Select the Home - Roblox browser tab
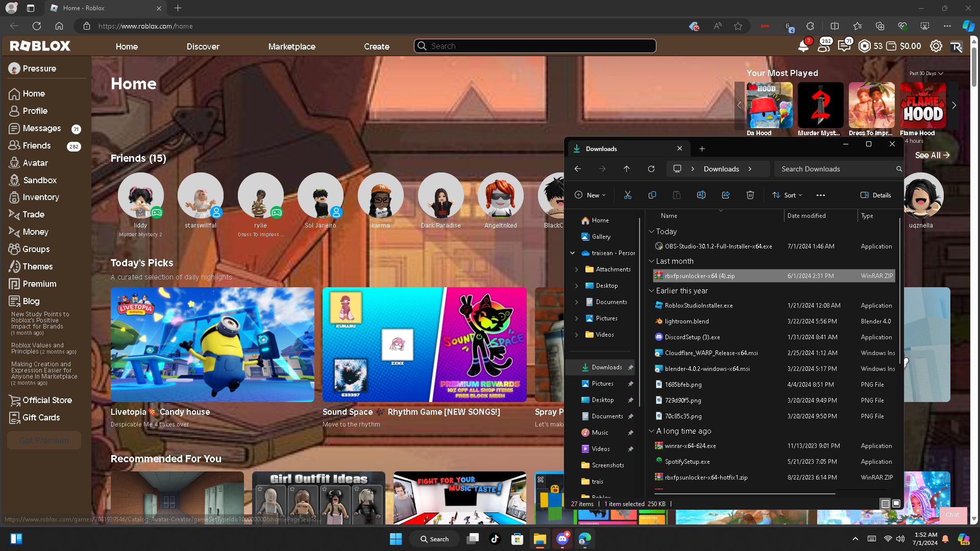The height and width of the screenshot is (551, 980). (105, 8)
